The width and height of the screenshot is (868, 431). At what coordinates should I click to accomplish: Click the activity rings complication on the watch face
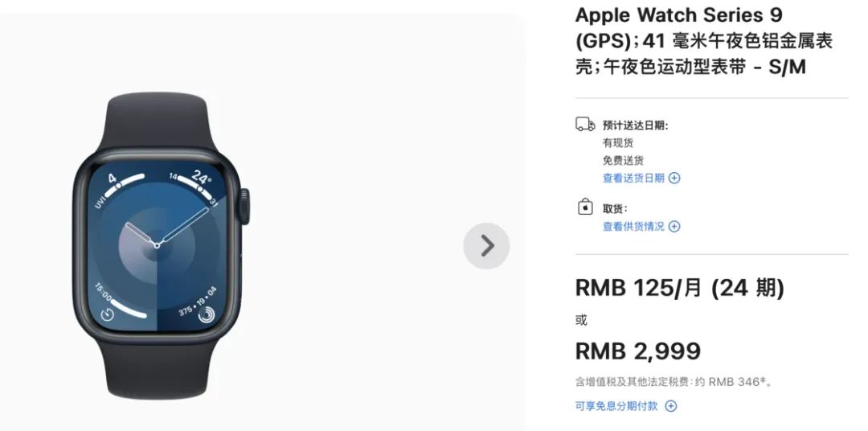pyautogui.click(x=206, y=314)
